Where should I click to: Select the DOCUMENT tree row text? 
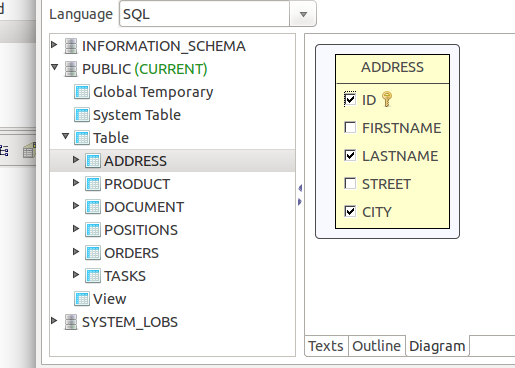pos(144,207)
